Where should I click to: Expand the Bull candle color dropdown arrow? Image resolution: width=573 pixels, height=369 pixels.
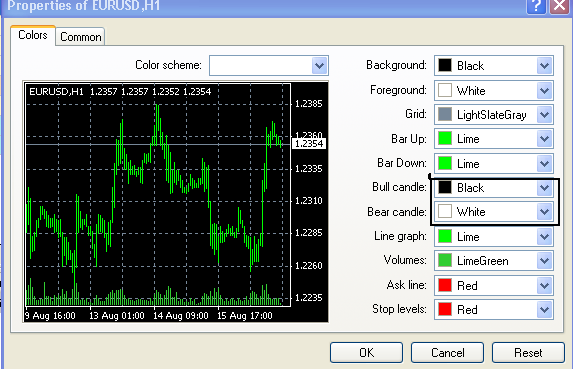tap(544, 188)
